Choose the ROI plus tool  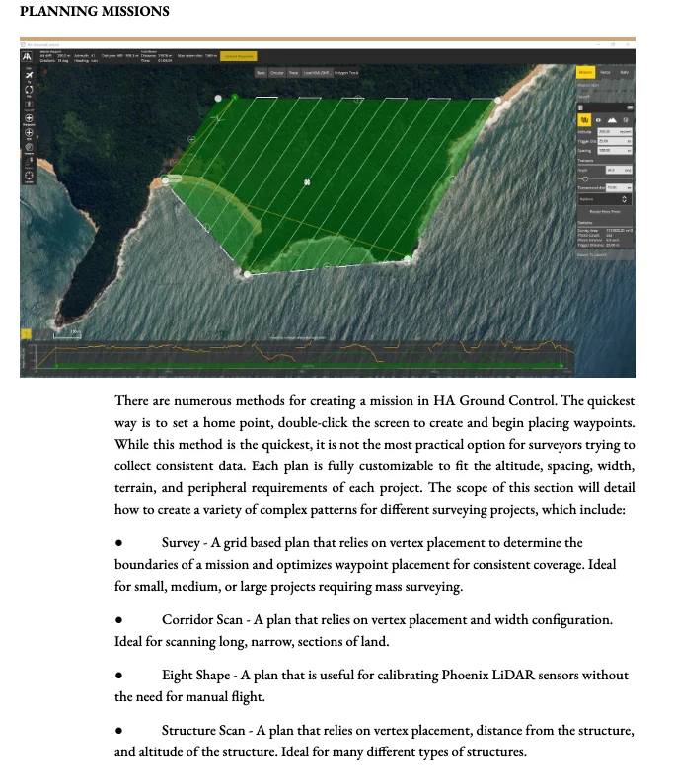[29, 133]
